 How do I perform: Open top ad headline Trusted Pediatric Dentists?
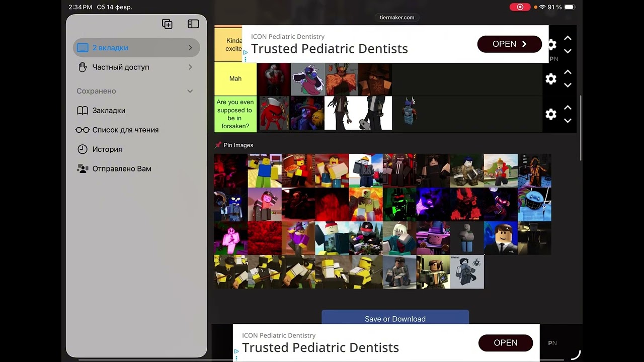pyautogui.click(x=330, y=49)
